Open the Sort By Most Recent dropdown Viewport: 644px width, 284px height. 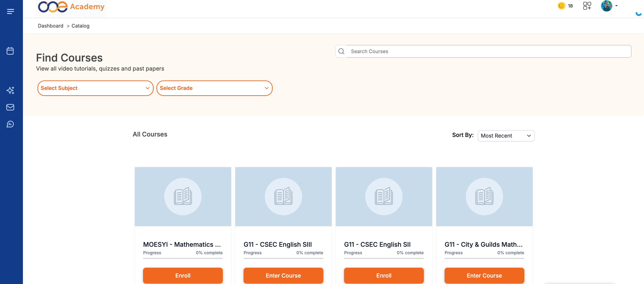506,136
